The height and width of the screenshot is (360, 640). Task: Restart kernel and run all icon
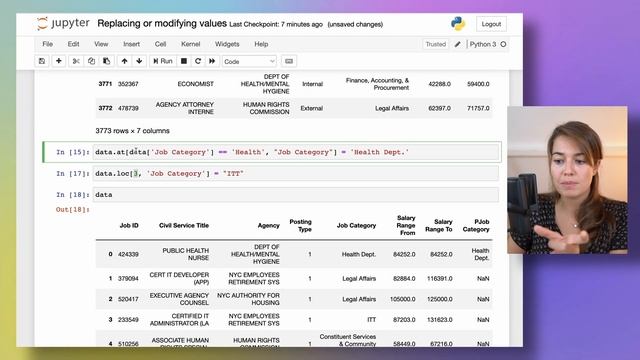212,61
